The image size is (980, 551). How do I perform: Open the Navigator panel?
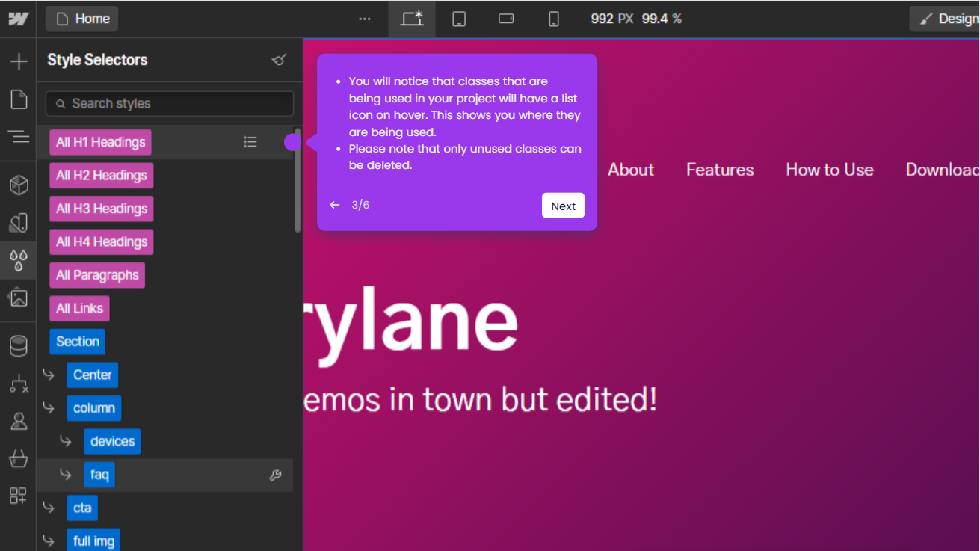[18, 135]
